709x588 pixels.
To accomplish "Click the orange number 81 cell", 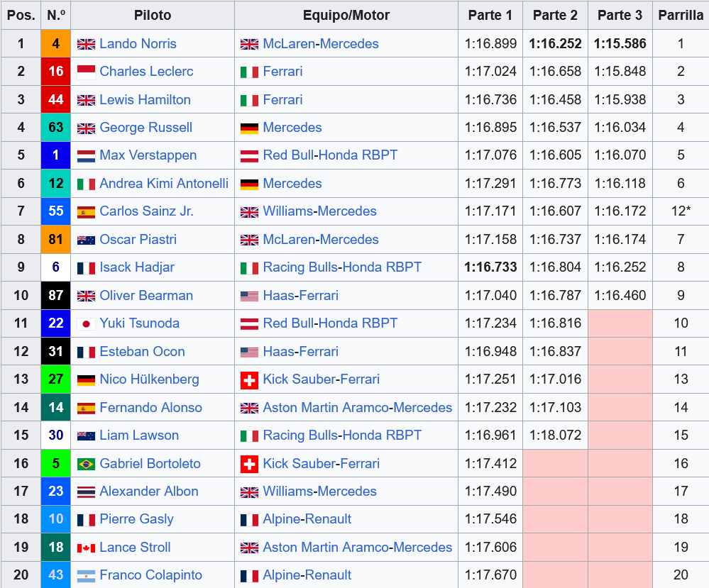I will coord(56,240).
